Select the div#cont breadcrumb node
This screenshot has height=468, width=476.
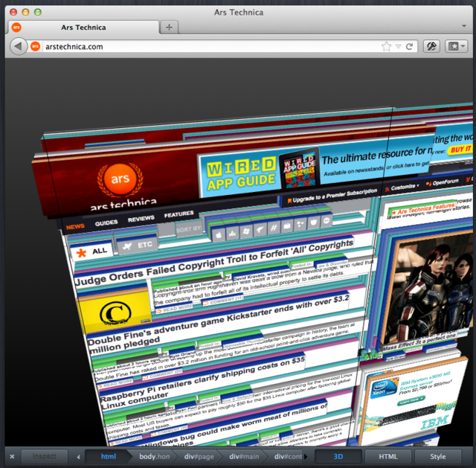(x=288, y=456)
